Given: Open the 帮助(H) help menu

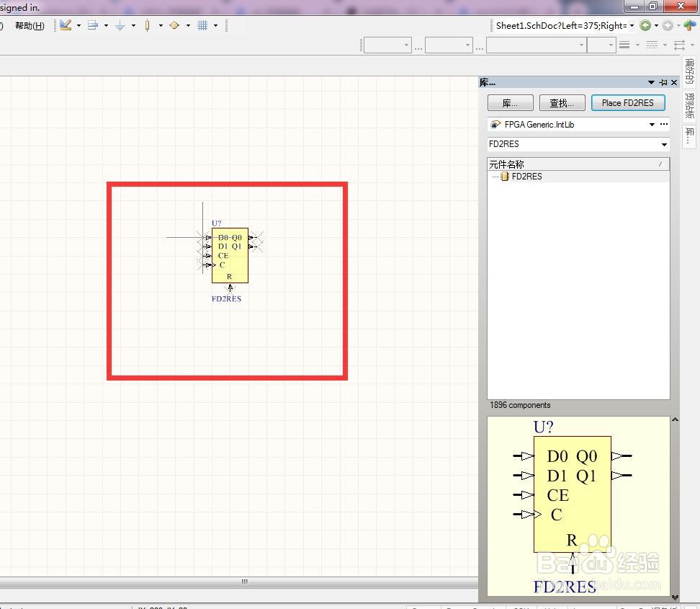Looking at the screenshot, I should (30, 25).
